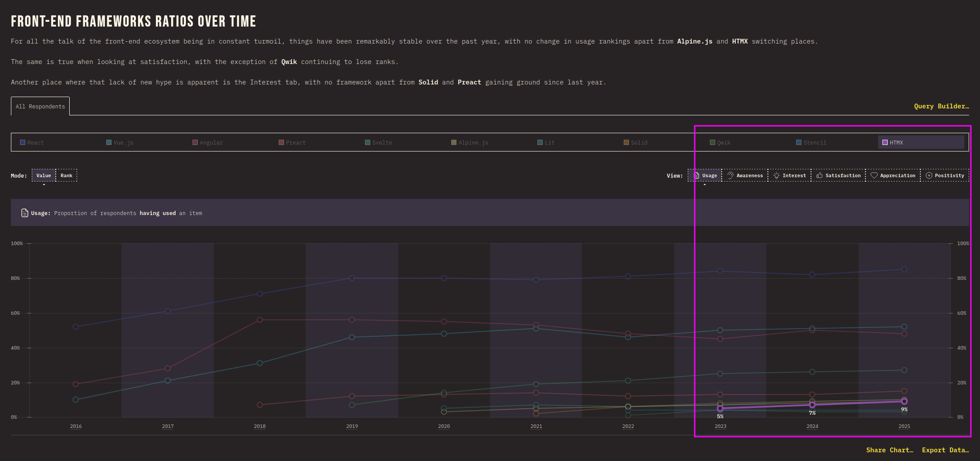Viewport: 980px width, 461px height.
Task: Click the Satisfaction thumbs-up icon
Action: pyautogui.click(x=819, y=175)
